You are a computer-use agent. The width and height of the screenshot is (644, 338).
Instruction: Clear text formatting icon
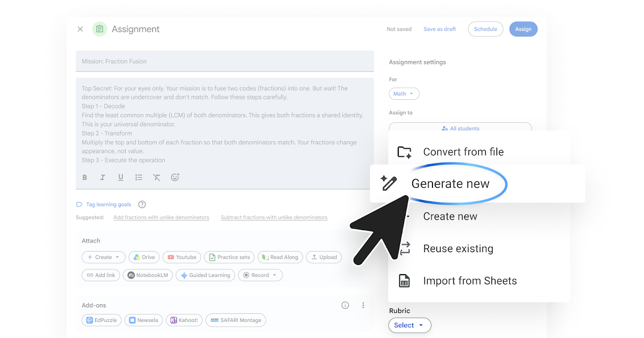click(157, 178)
